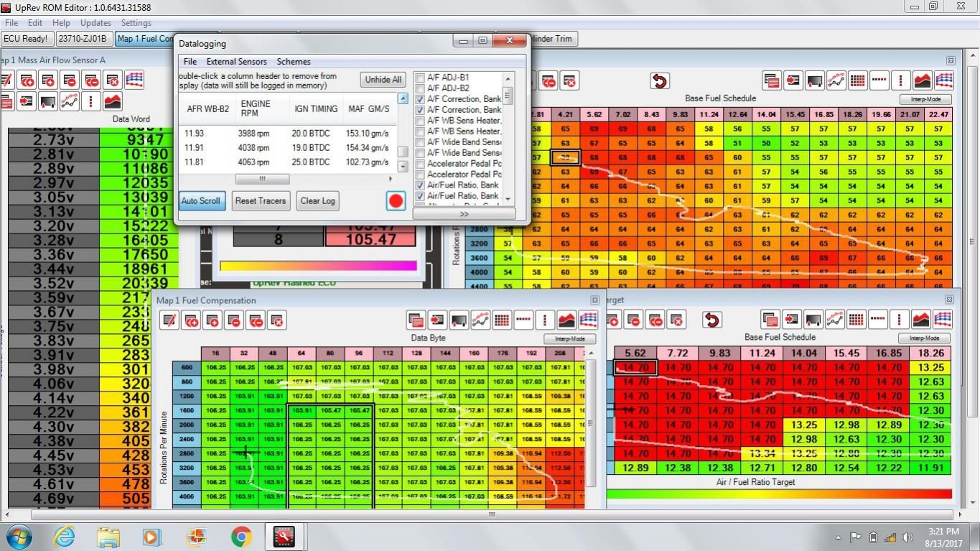Viewport: 980px width, 551px height.
Task: Click gauge icon in Mass Air Flow Sensor window
Action: 48,101
